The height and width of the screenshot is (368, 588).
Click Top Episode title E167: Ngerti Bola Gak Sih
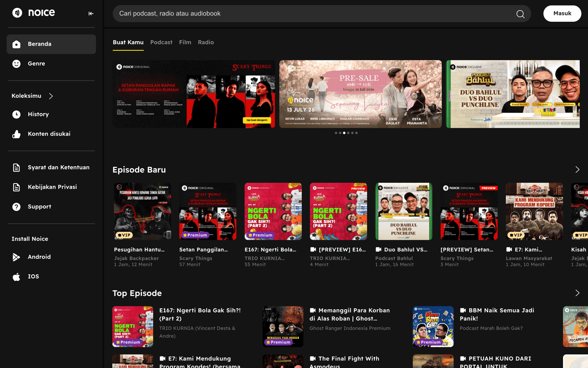click(x=200, y=315)
